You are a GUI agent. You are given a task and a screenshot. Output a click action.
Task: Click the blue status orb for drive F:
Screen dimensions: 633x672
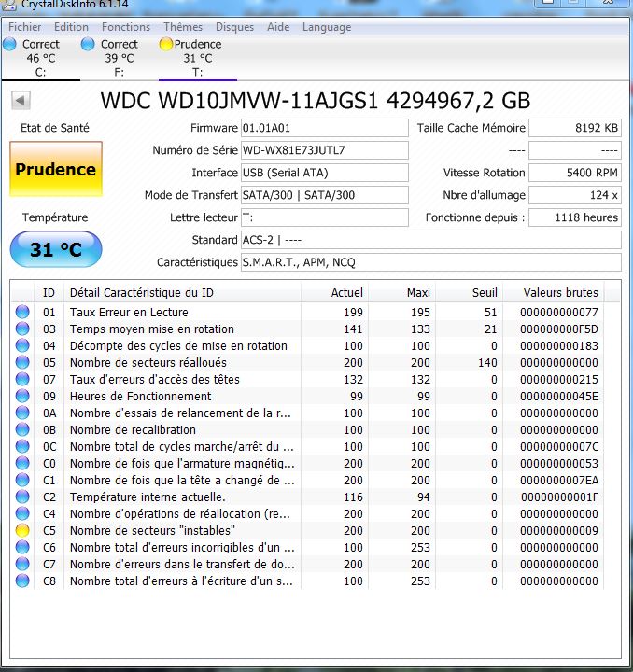coord(88,44)
